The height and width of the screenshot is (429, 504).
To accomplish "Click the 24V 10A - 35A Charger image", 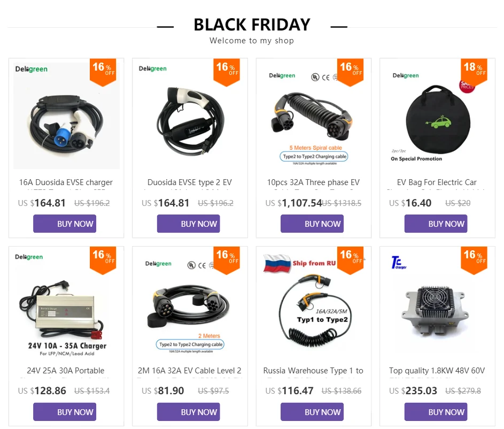I will tap(66, 304).
